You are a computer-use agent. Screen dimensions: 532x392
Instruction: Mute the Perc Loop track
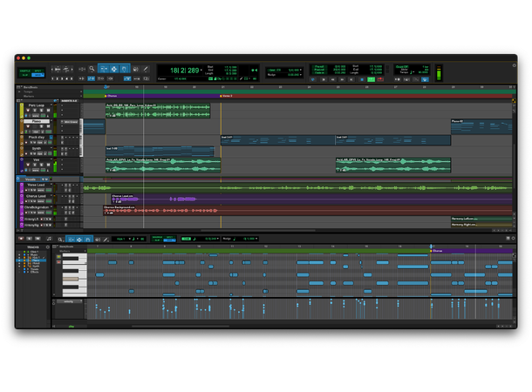(48, 111)
